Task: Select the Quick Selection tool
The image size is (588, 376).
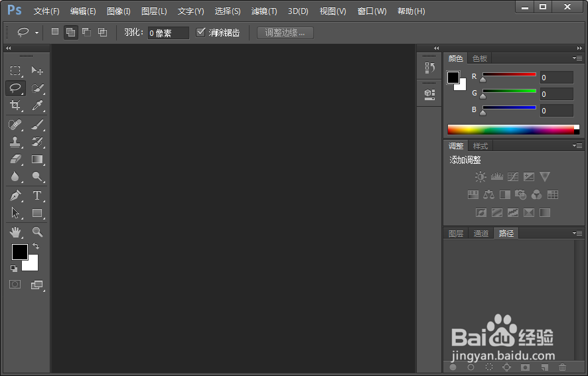Action: click(x=37, y=88)
